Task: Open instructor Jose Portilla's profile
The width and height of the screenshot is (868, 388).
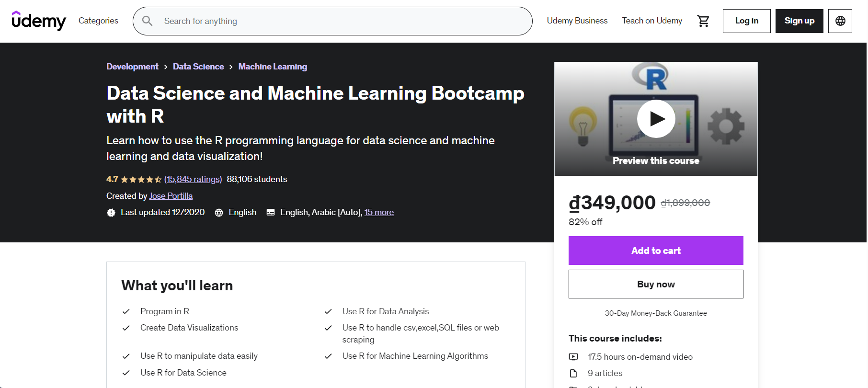Action: point(171,196)
